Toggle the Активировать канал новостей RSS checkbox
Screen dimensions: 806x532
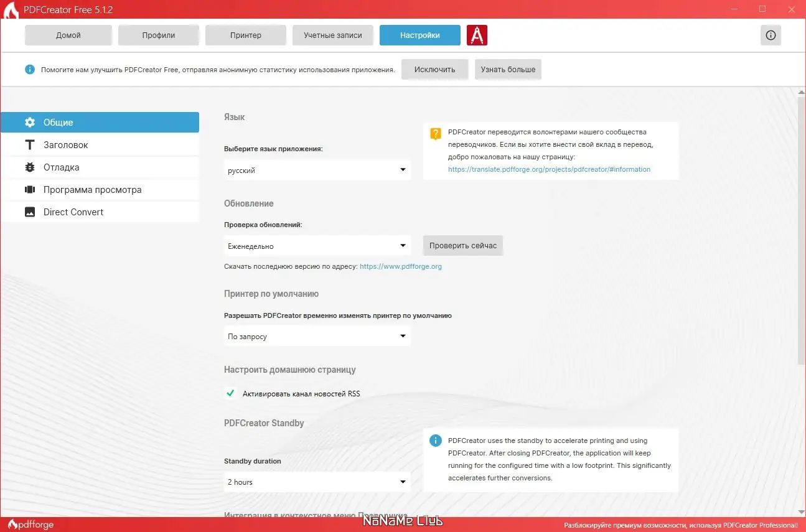tap(230, 393)
